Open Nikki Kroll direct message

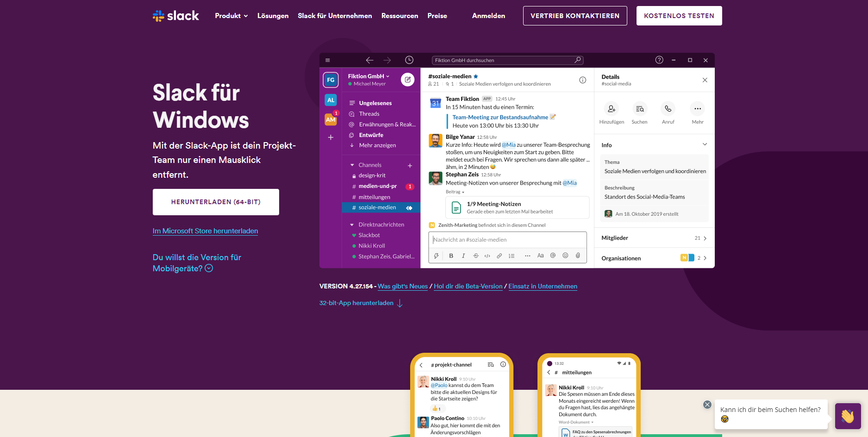point(371,246)
